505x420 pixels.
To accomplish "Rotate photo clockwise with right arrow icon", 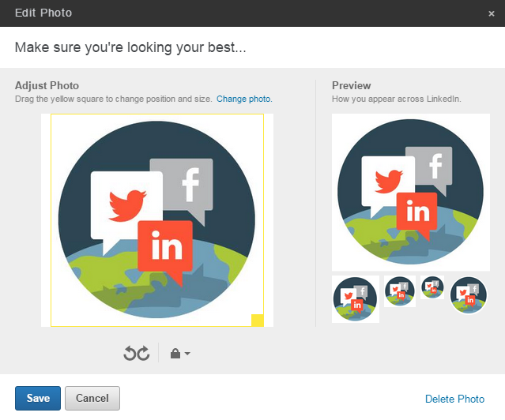I will coord(144,354).
